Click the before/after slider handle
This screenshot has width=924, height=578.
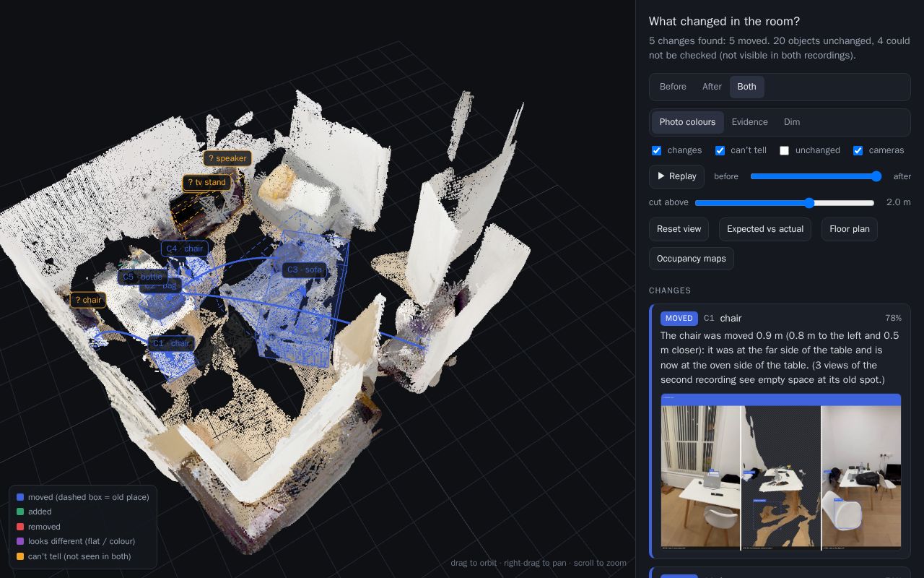point(876,176)
